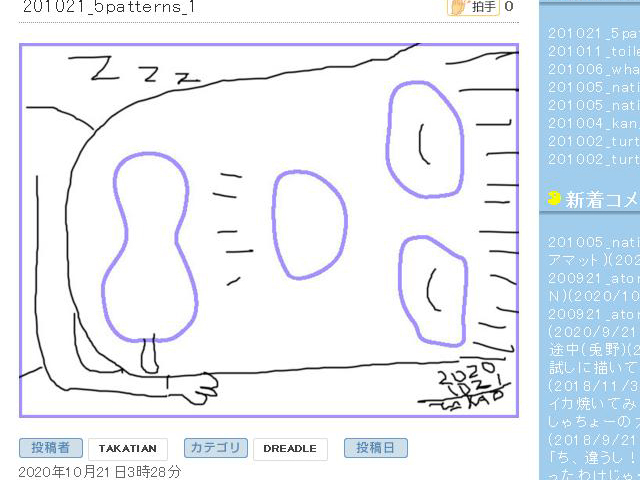
Task: Click the post date 2020年10月21日3時28分
Action: (x=100, y=471)
